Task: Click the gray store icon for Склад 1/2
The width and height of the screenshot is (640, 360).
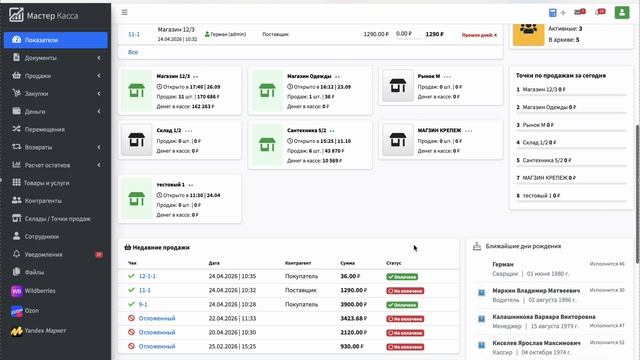Action: (137, 140)
